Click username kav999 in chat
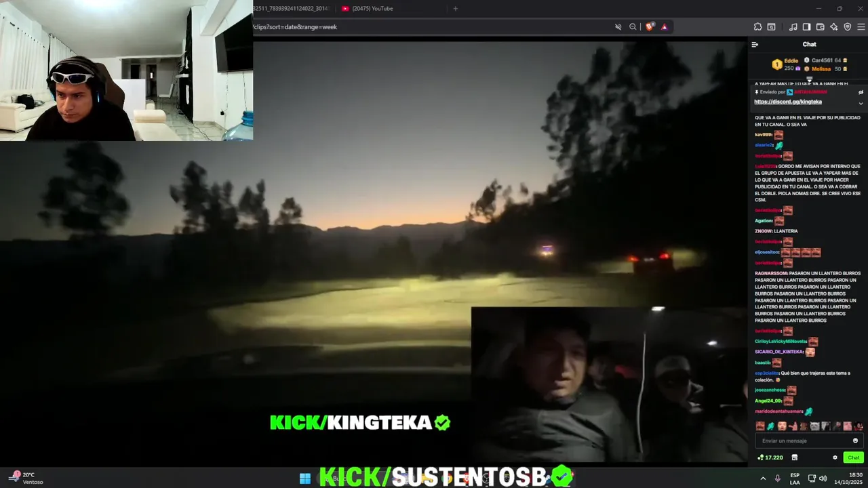The width and height of the screenshot is (868, 488). tap(763, 134)
